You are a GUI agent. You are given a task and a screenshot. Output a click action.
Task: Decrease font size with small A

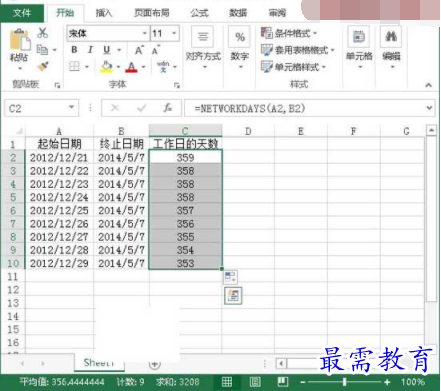[156, 50]
